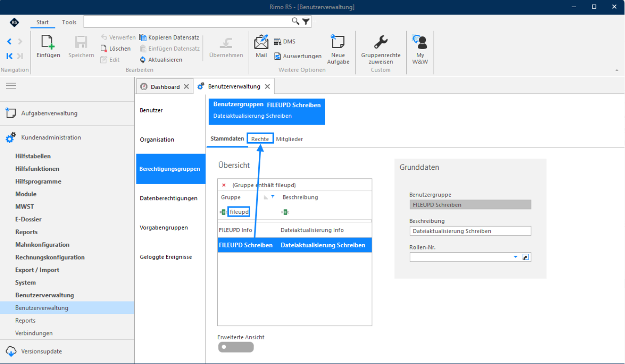Expand Kundenadministration in the sidebar
Viewport: 625px width, 364px height.
[51, 137]
